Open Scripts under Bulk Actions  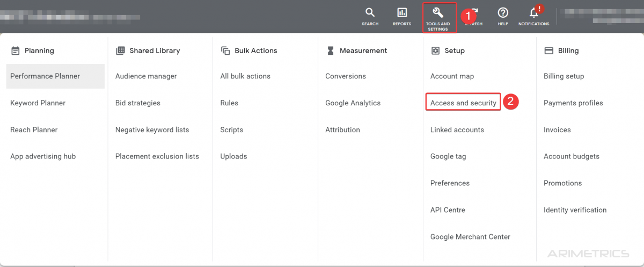tap(232, 130)
